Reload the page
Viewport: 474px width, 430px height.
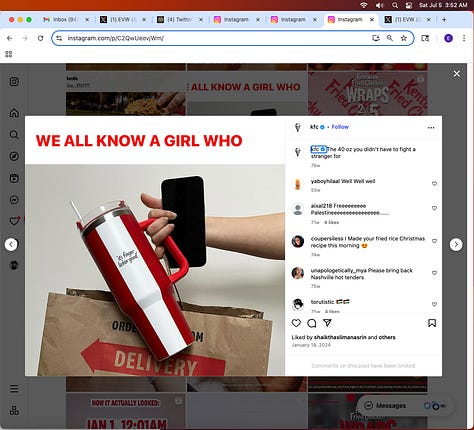pos(40,38)
